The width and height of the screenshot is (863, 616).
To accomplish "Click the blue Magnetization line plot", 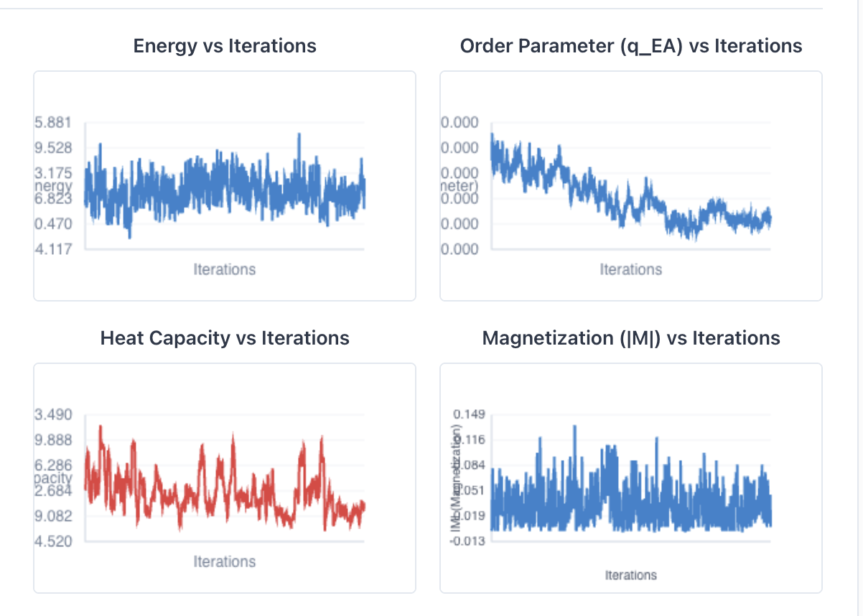I will tap(631, 479).
